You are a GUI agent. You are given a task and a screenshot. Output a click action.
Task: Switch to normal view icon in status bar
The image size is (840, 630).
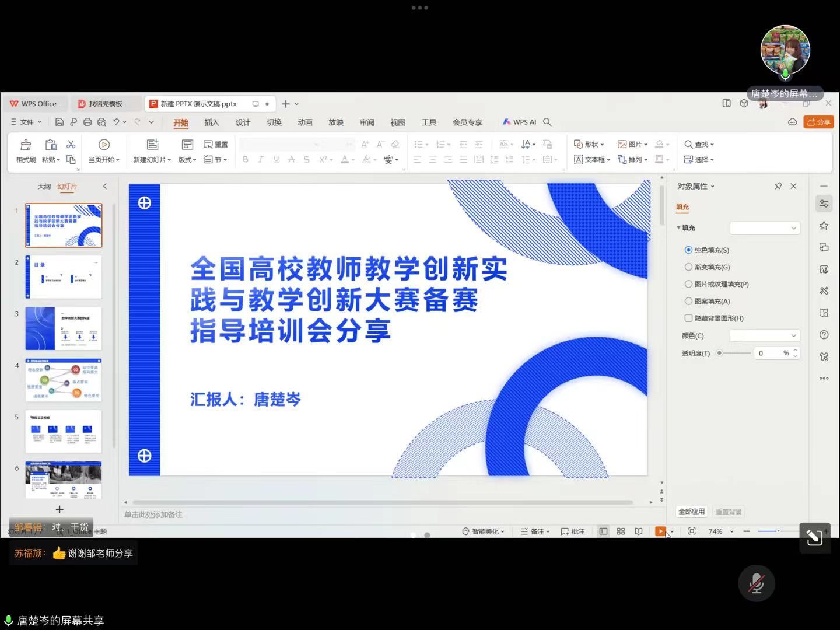pyautogui.click(x=603, y=531)
